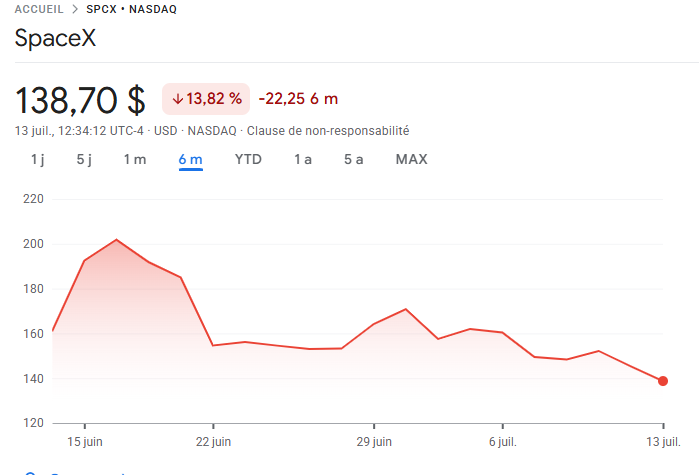Click the down arrow in percent badge
Viewport: 699px width, 475px height.
[178, 99]
